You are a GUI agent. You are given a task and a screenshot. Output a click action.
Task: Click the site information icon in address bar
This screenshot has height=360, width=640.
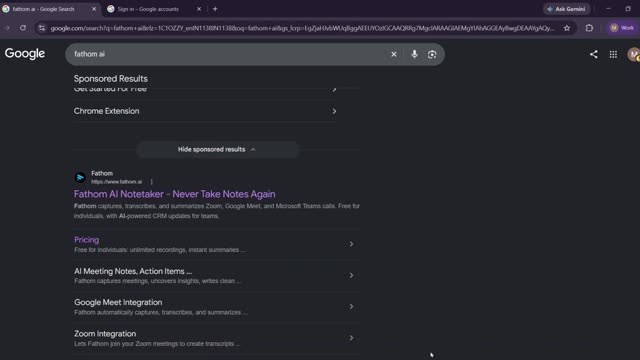[42, 28]
